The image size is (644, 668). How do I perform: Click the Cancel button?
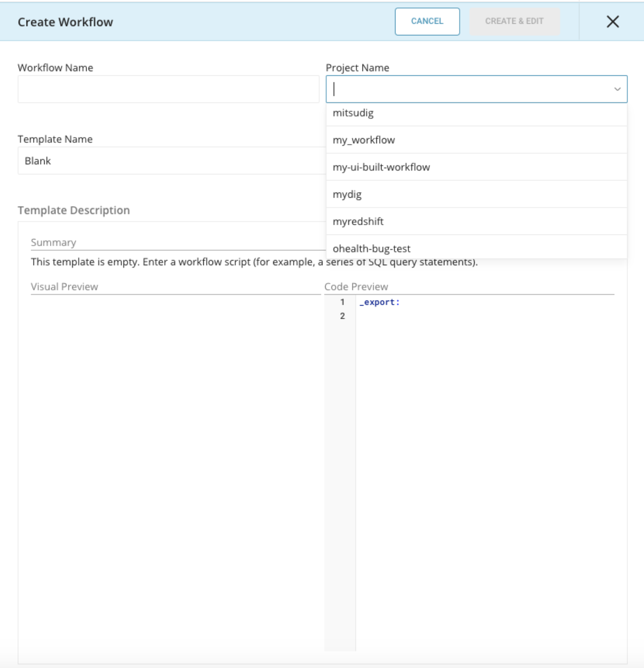427,21
